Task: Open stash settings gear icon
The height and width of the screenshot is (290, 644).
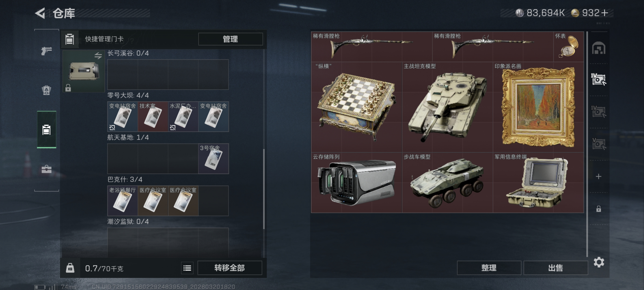Action: pyautogui.click(x=599, y=262)
